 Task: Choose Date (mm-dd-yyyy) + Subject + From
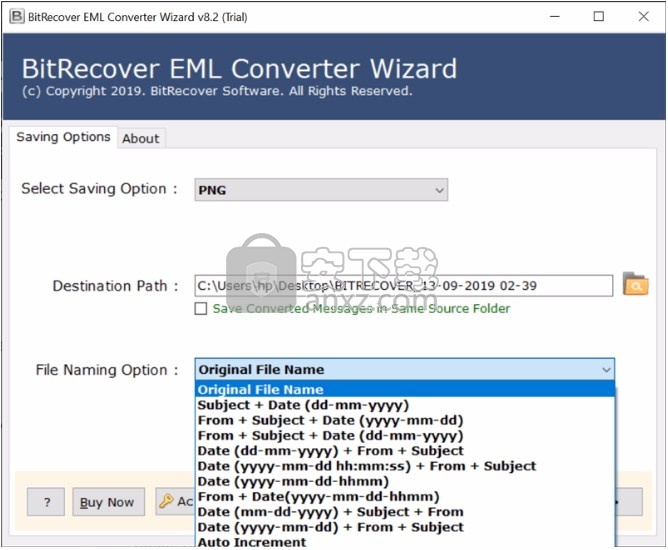pyautogui.click(x=404, y=512)
